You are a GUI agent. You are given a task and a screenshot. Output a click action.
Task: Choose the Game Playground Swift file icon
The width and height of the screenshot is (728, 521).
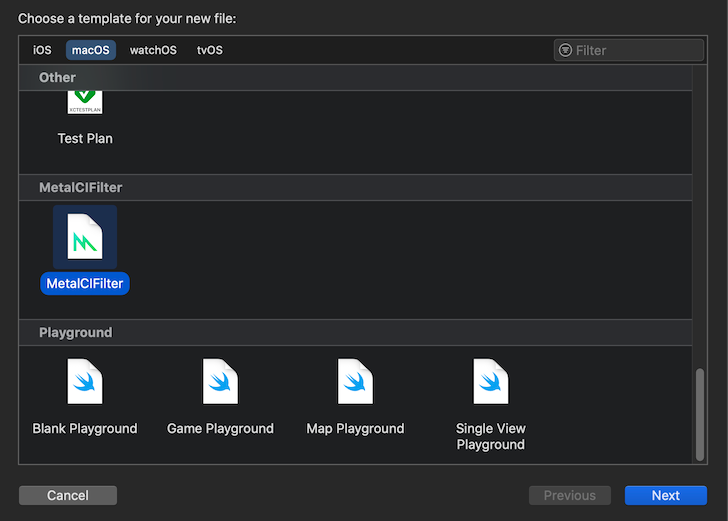pyautogui.click(x=220, y=381)
